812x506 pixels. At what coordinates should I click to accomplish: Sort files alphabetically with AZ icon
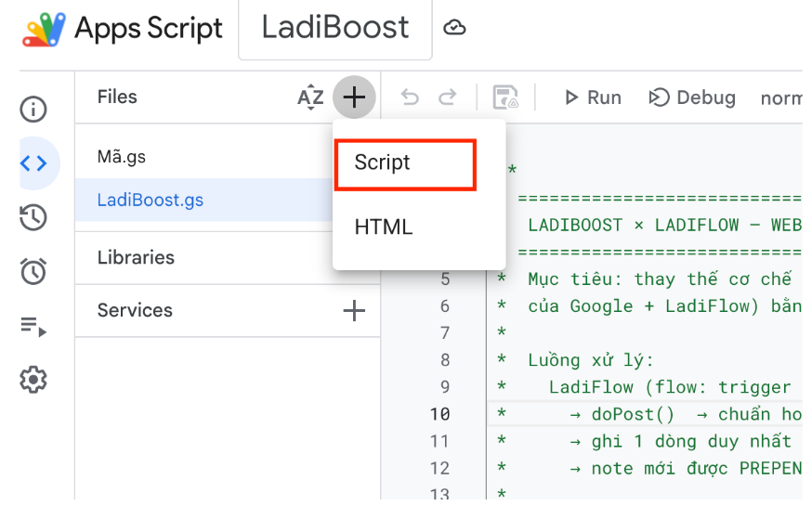tap(310, 97)
